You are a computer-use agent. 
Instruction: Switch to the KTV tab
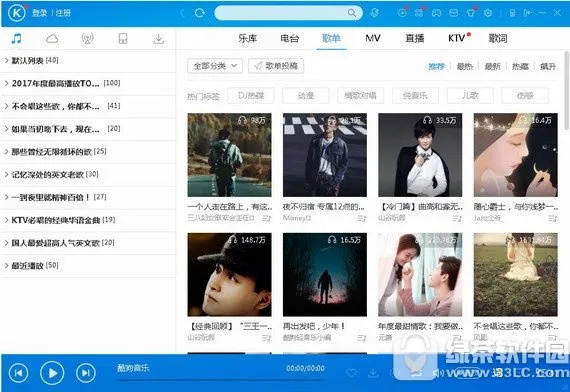click(457, 38)
